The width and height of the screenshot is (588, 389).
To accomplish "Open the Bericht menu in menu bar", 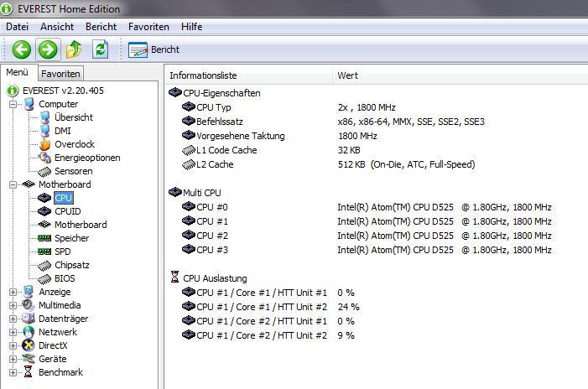I will tap(101, 27).
